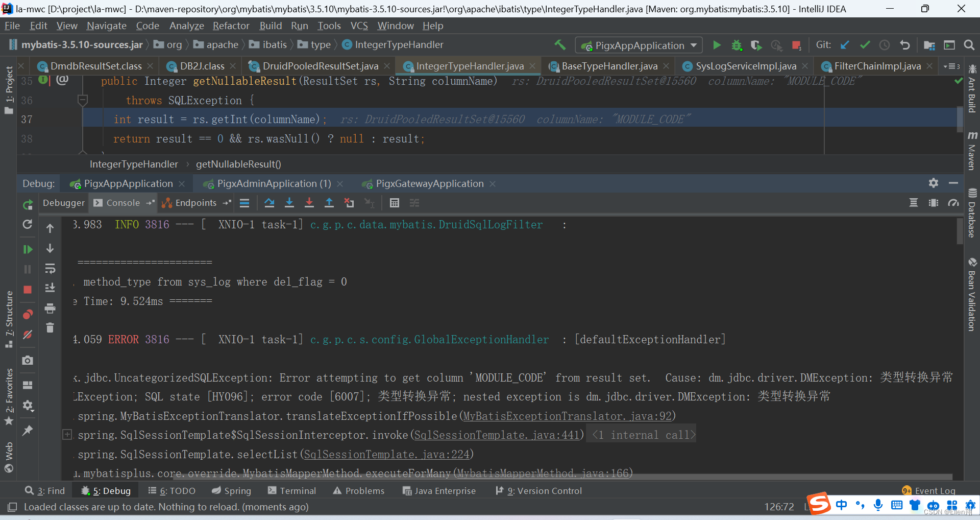Open SqlSessionTemplate.java:224 stack trace link
Viewport: 980px width, 520px height.
[x=386, y=455]
